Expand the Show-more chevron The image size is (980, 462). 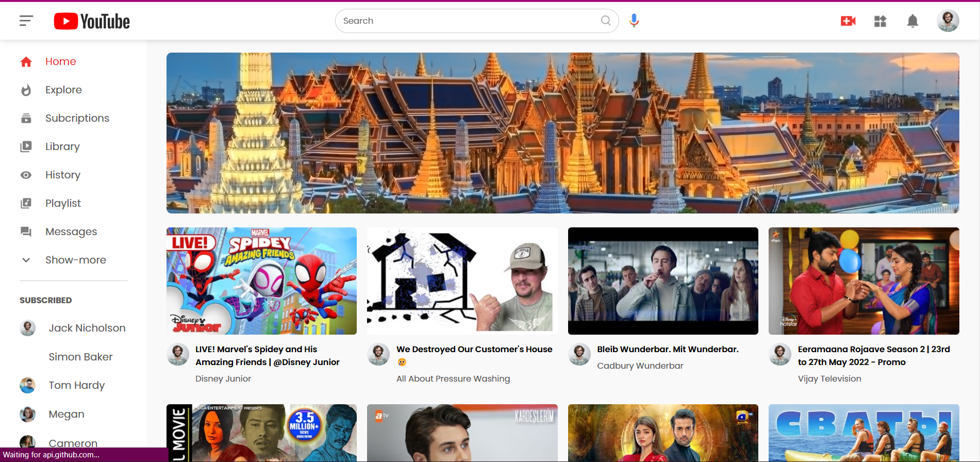(x=26, y=260)
